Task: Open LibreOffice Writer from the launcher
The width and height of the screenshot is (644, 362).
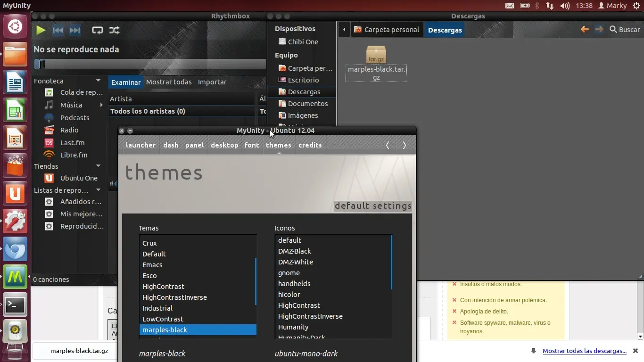Action: pyautogui.click(x=15, y=82)
